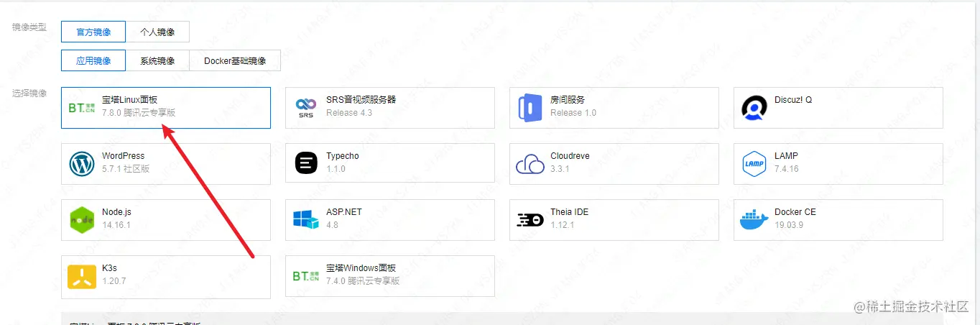
Task: Click version text 7.8.0 腾讯云专享版
Action: pyautogui.click(x=139, y=113)
